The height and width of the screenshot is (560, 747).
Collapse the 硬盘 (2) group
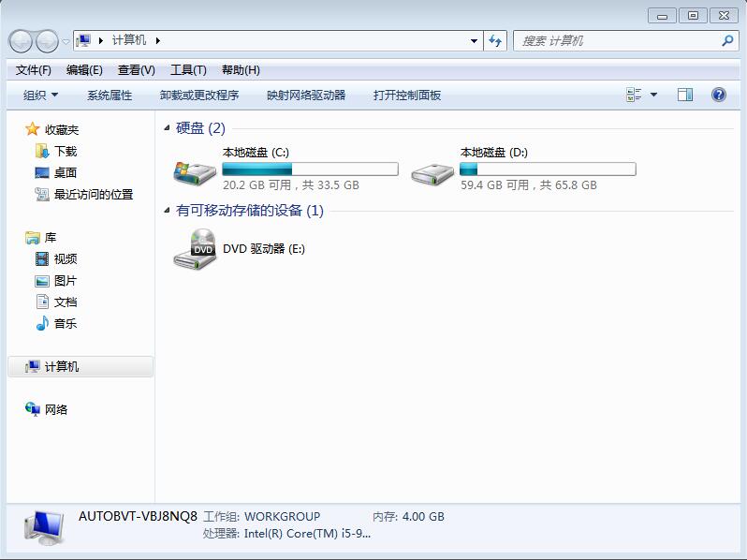[168, 128]
